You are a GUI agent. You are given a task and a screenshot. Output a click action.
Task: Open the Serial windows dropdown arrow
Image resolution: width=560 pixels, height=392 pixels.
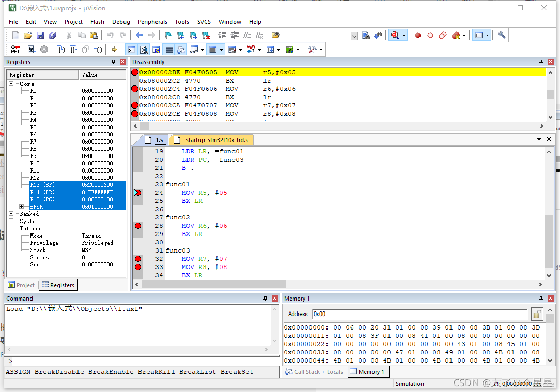pos(240,50)
